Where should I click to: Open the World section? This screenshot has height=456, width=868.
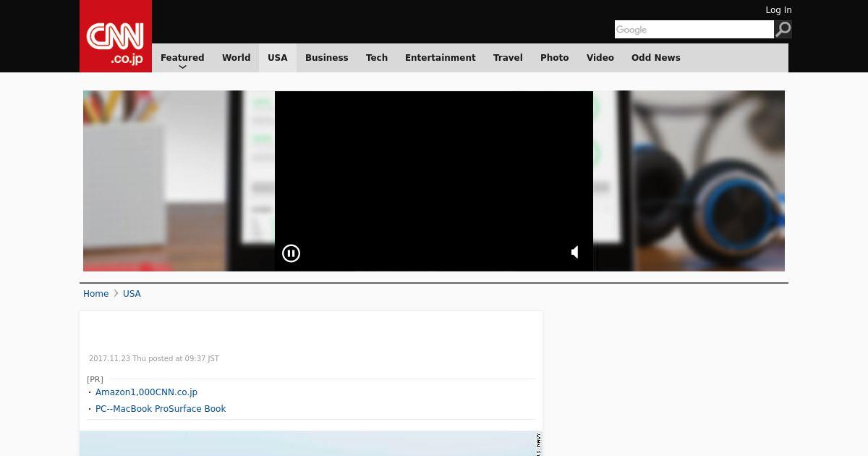pyautogui.click(x=236, y=58)
